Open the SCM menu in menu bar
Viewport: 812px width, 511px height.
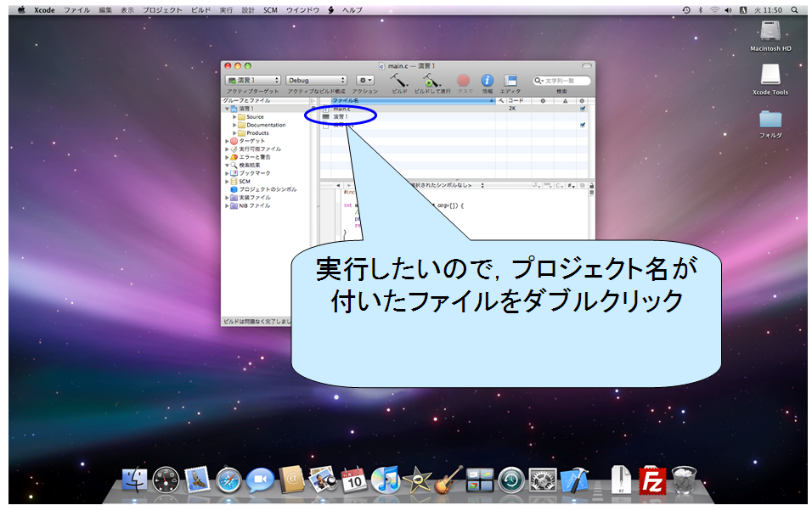270,10
